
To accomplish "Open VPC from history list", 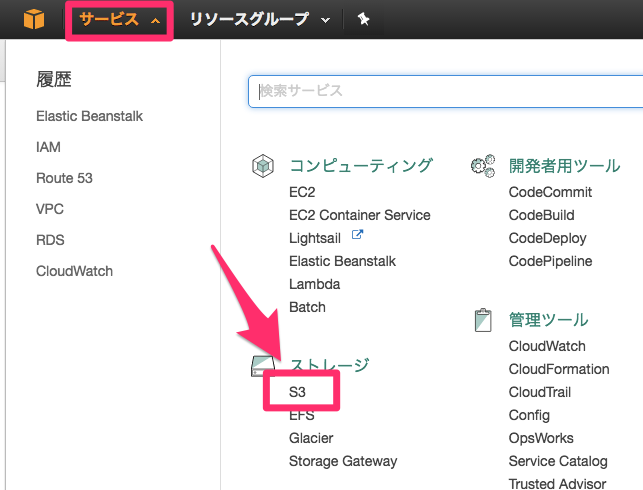I will (x=50, y=209).
